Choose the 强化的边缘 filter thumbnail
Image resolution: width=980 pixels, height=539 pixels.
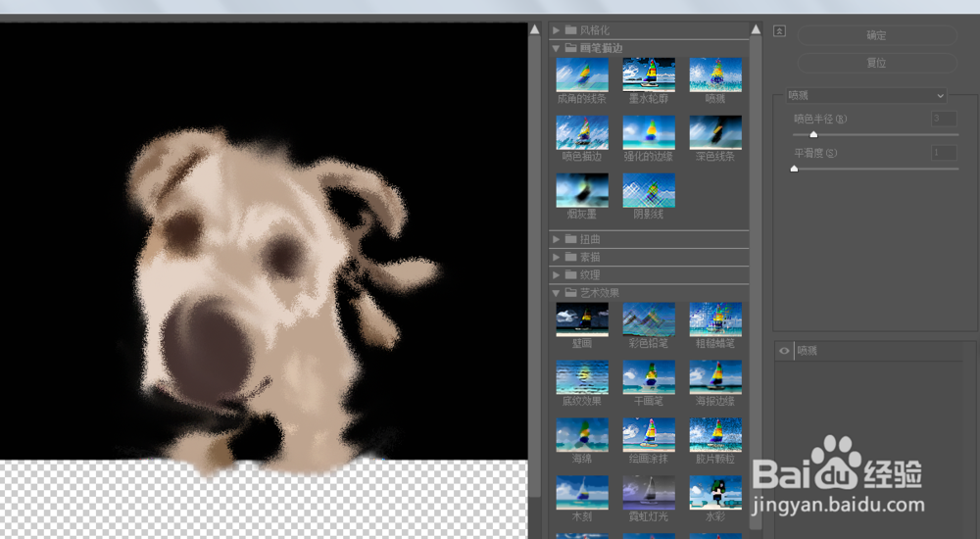pyautogui.click(x=649, y=132)
